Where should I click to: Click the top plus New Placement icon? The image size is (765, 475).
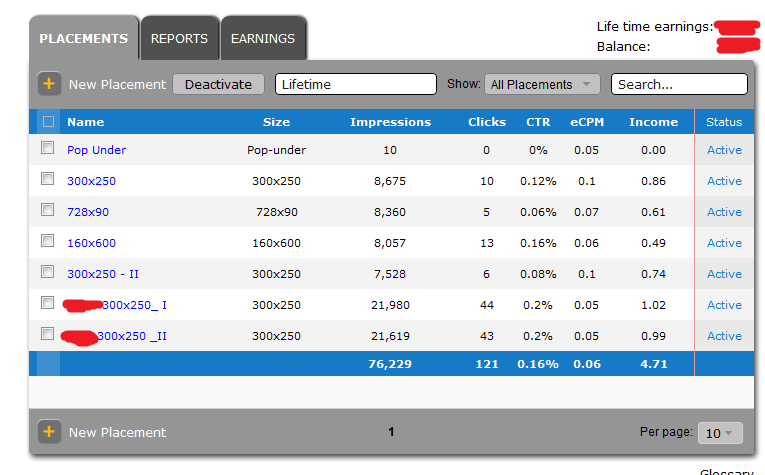pyautogui.click(x=50, y=84)
